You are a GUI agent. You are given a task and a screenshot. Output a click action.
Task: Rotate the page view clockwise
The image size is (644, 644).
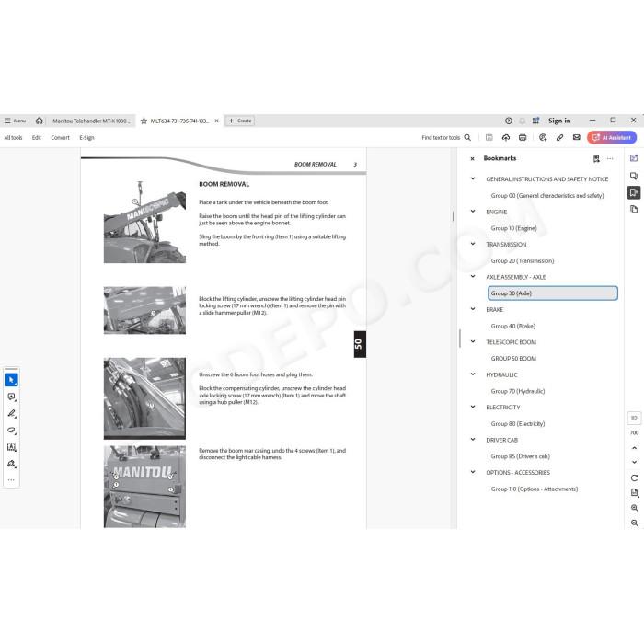[x=634, y=478]
